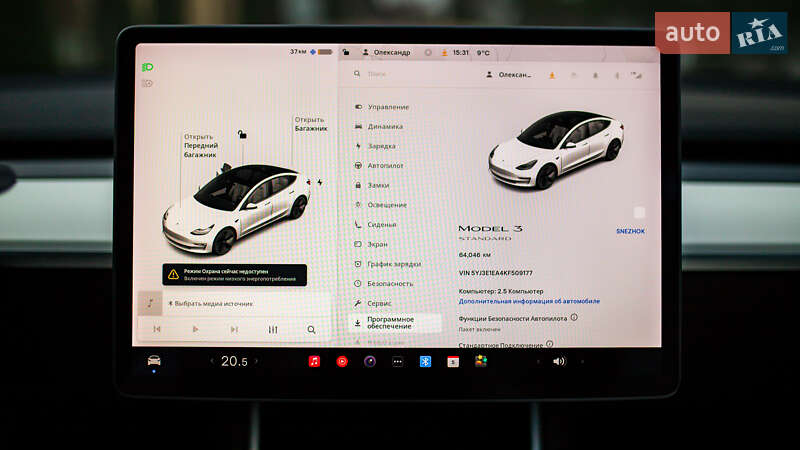Screen dimensions: 800x450
Task: Tap the notification bell icon in settings header
Action: [x=595, y=76]
